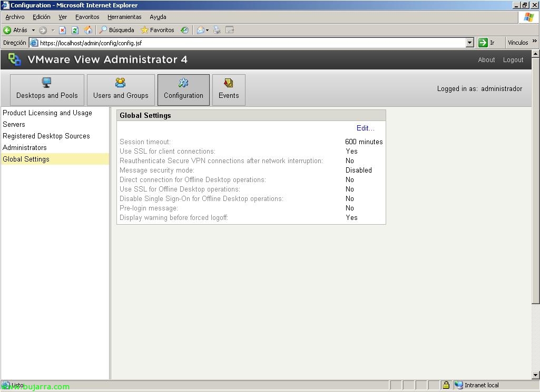Click the home page icon
The height and width of the screenshot is (392, 540).
click(88, 31)
